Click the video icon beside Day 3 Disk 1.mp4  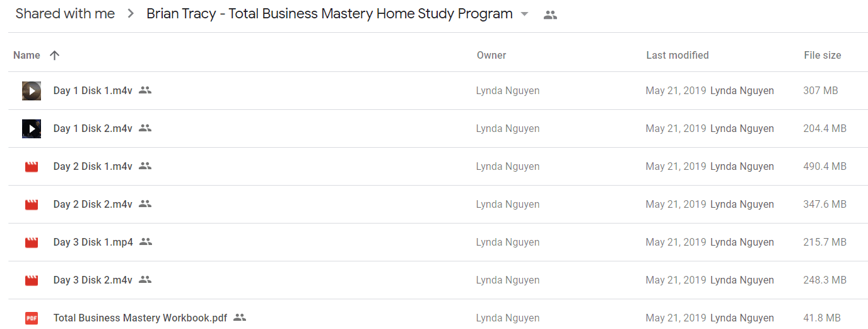click(32, 242)
